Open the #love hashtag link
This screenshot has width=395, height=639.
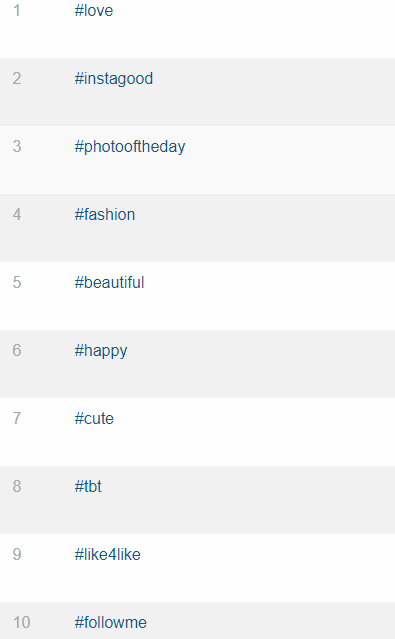point(94,11)
